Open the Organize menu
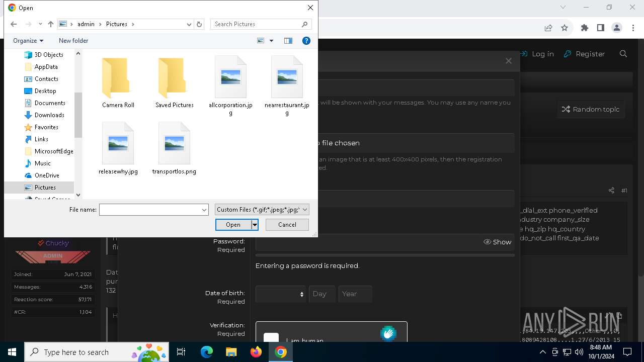Screen dimensions: 644x362 tap(28, 41)
